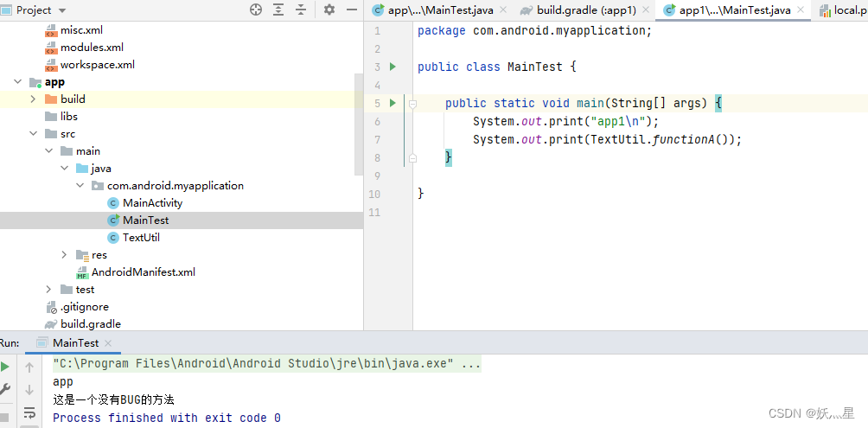The width and height of the screenshot is (868, 428).
Task: Collapse main method using the fold marker on line 5
Action: pos(412,104)
